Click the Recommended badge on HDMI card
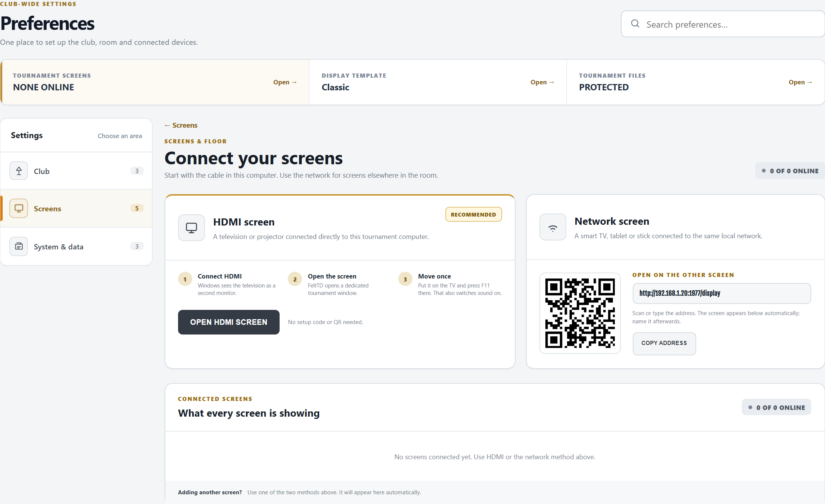The image size is (825, 504). tap(473, 215)
